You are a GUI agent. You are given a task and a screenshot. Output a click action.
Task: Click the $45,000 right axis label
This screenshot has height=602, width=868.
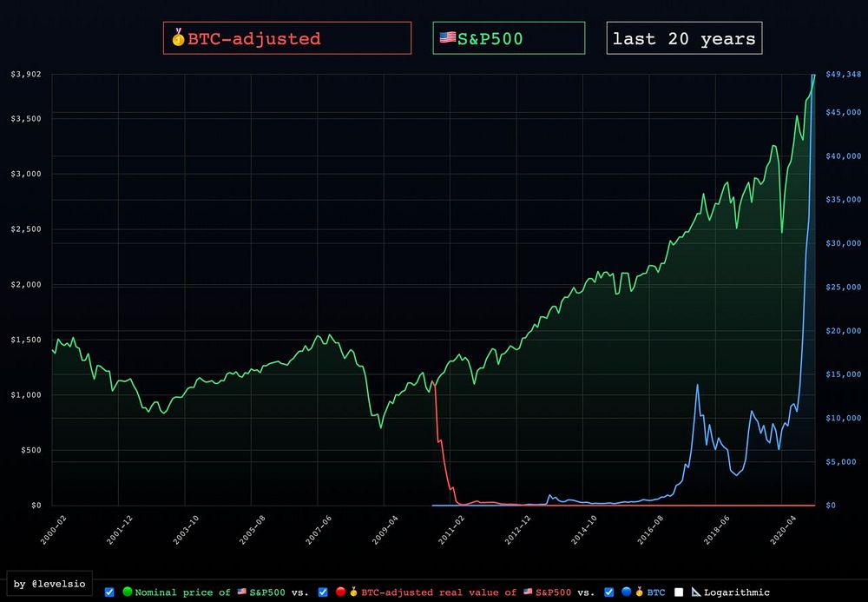(843, 112)
